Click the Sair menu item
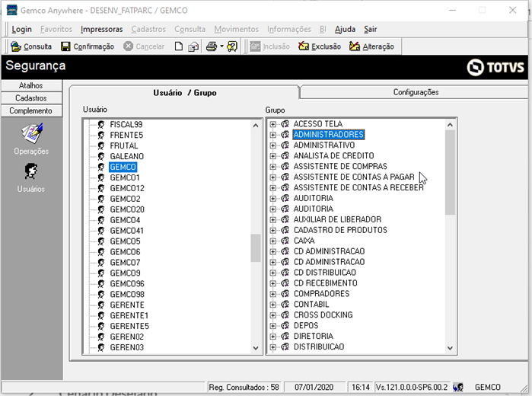Viewport: 532px width, 396px height. (x=371, y=29)
